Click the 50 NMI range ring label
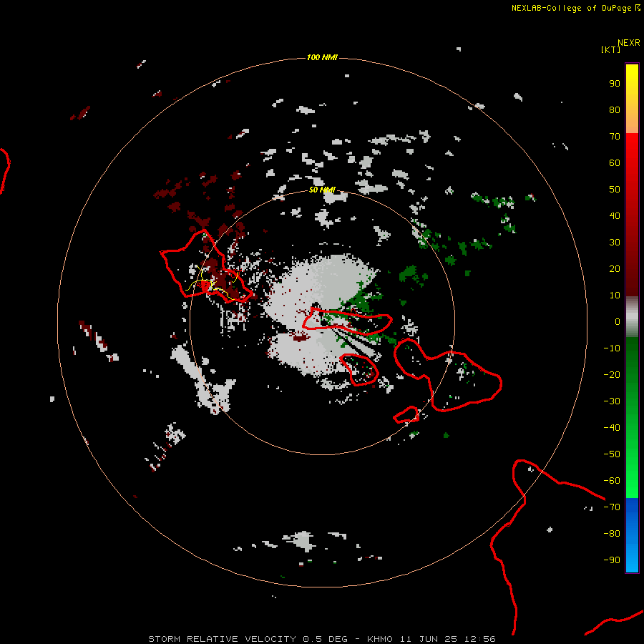 [322, 190]
